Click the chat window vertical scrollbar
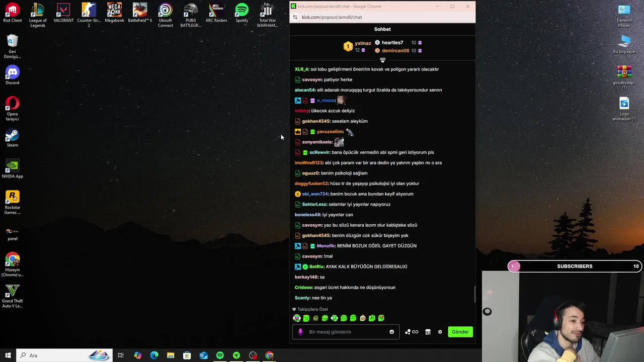Viewport: 644px width, 362px height. [474, 294]
